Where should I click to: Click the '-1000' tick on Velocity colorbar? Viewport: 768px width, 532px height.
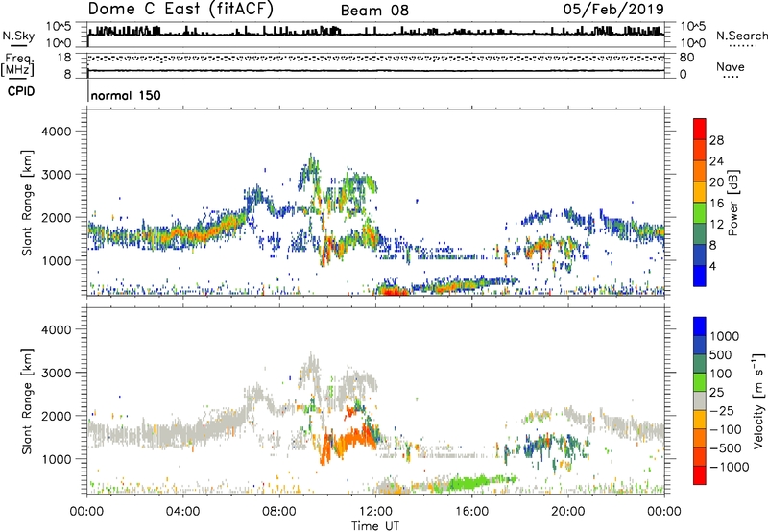point(730,467)
